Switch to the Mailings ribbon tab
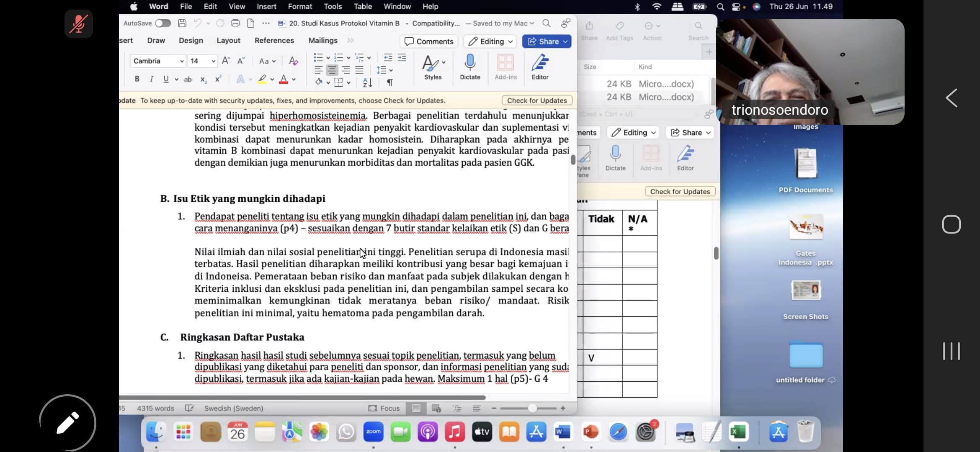980x452 pixels. pos(323,40)
